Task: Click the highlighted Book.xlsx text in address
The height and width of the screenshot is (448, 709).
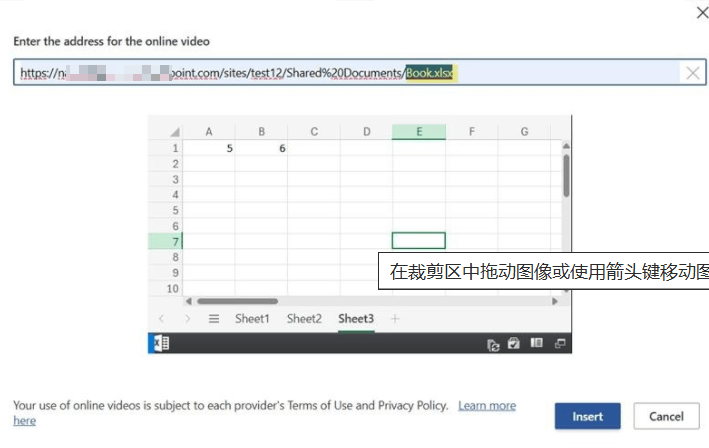Action: 429,73
